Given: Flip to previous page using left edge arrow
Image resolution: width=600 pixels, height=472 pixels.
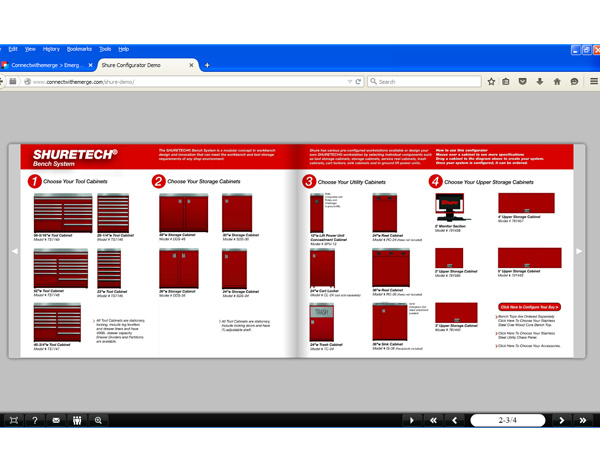Looking at the screenshot, I should tap(15, 251).
